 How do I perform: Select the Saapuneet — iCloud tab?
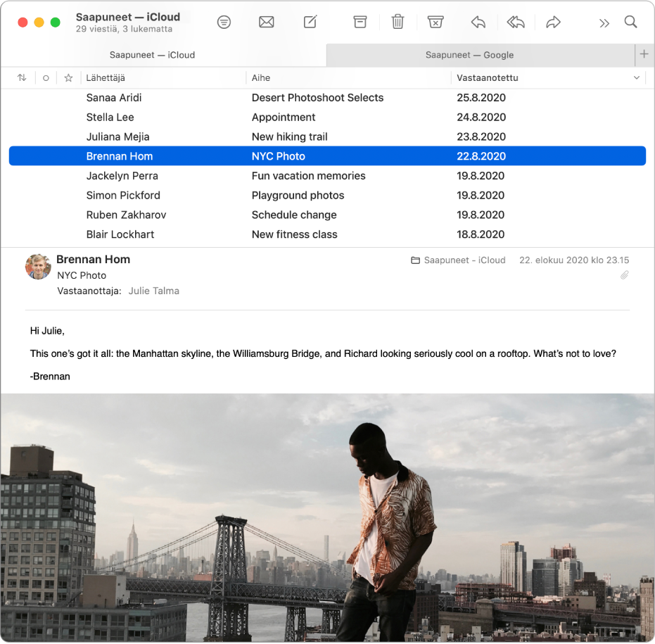(152, 55)
